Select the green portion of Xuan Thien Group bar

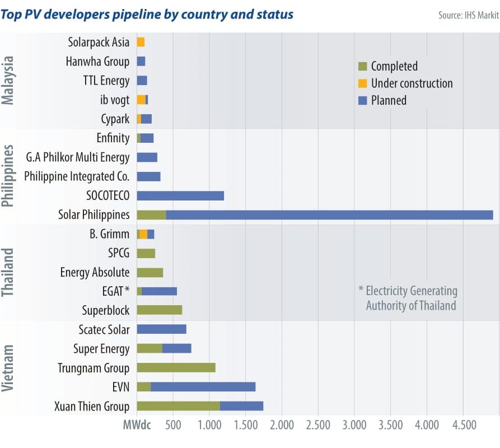click(178, 406)
